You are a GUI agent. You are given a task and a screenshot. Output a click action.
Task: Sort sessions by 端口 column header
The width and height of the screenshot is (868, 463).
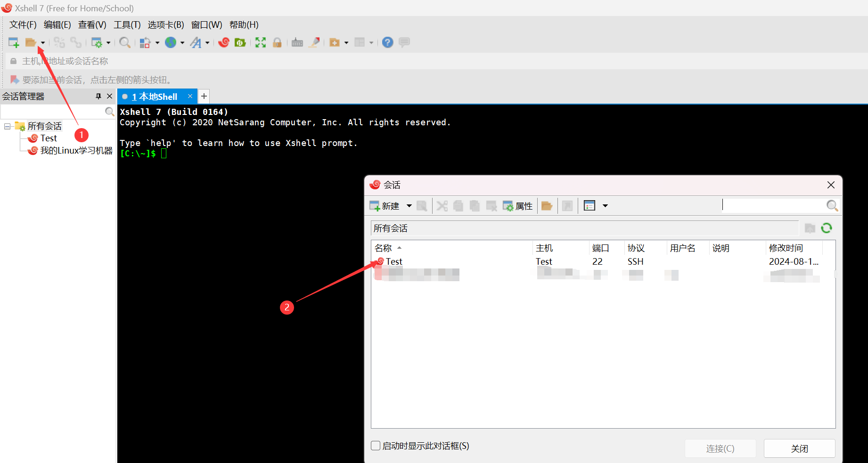point(606,248)
